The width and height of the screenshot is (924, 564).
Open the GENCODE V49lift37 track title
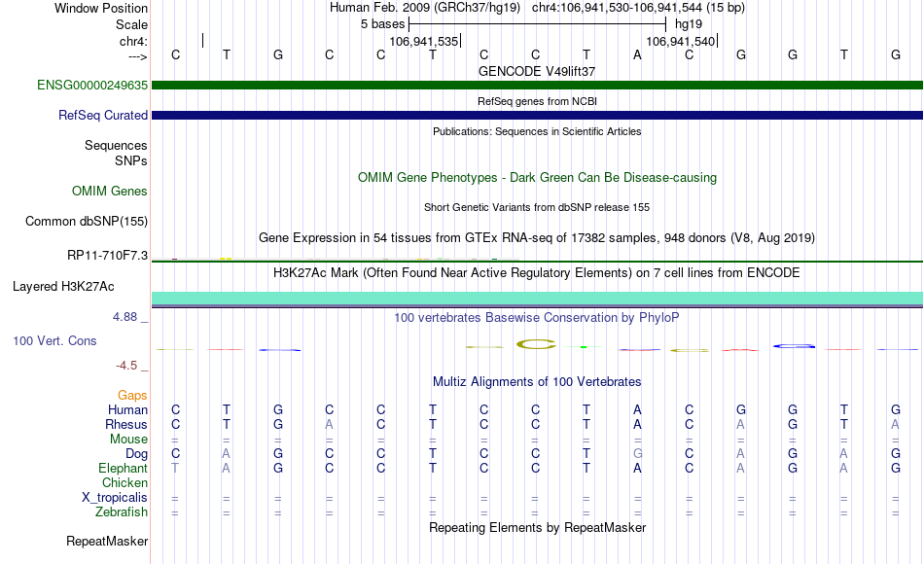(537, 71)
